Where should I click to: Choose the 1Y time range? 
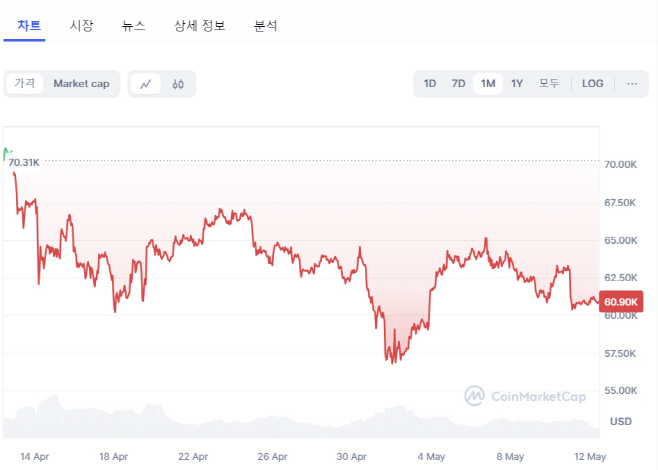tap(517, 84)
